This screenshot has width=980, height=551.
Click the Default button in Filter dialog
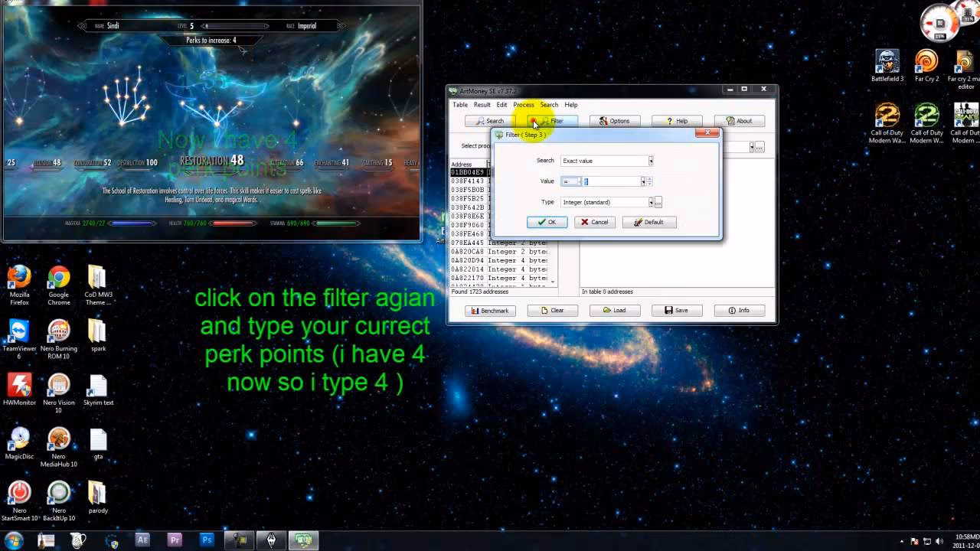[648, 222]
